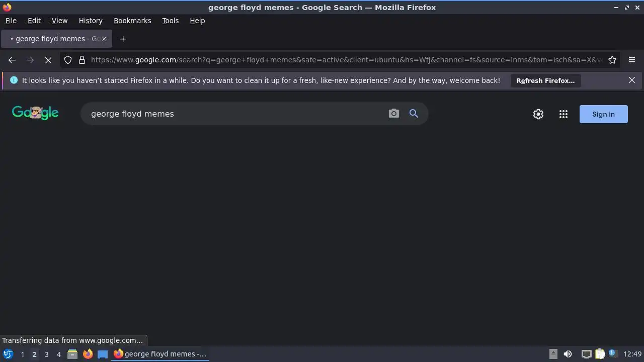The image size is (644, 362).
Task: Click the URL address bar
Action: coord(346,60)
